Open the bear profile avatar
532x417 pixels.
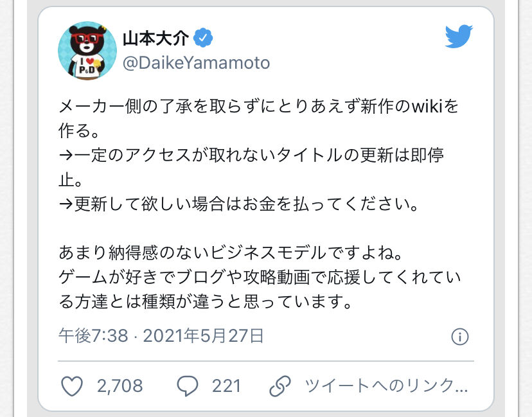[87, 51]
